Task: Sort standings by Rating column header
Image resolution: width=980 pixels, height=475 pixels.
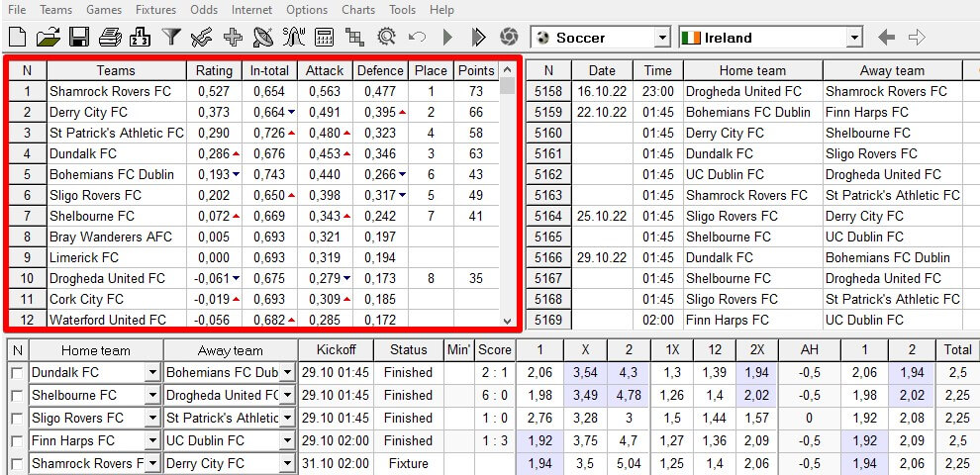Action: [214, 70]
